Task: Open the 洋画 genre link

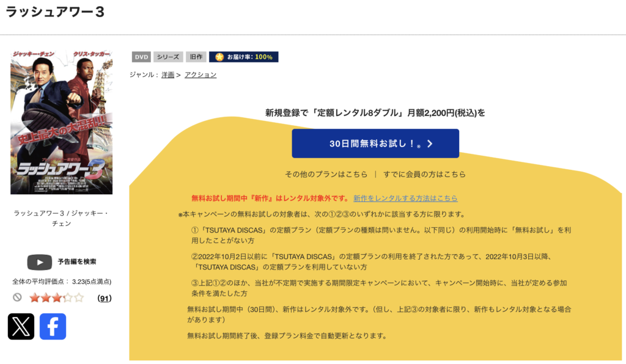Action: 168,75
